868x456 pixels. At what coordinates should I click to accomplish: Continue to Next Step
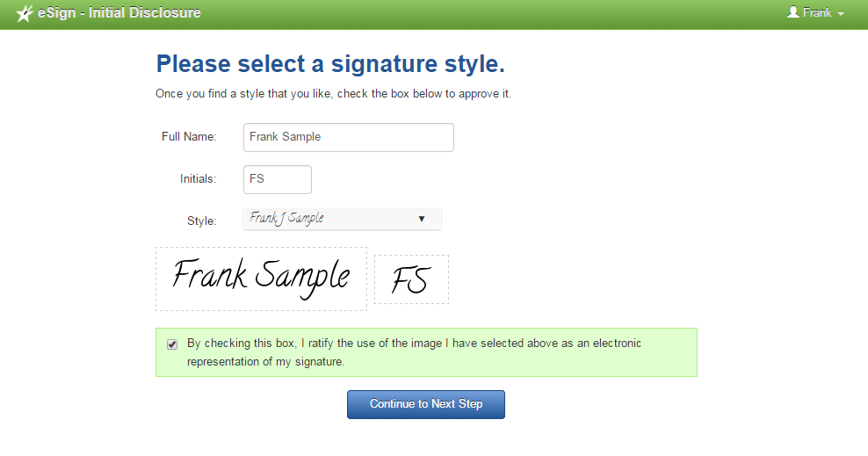click(x=426, y=404)
